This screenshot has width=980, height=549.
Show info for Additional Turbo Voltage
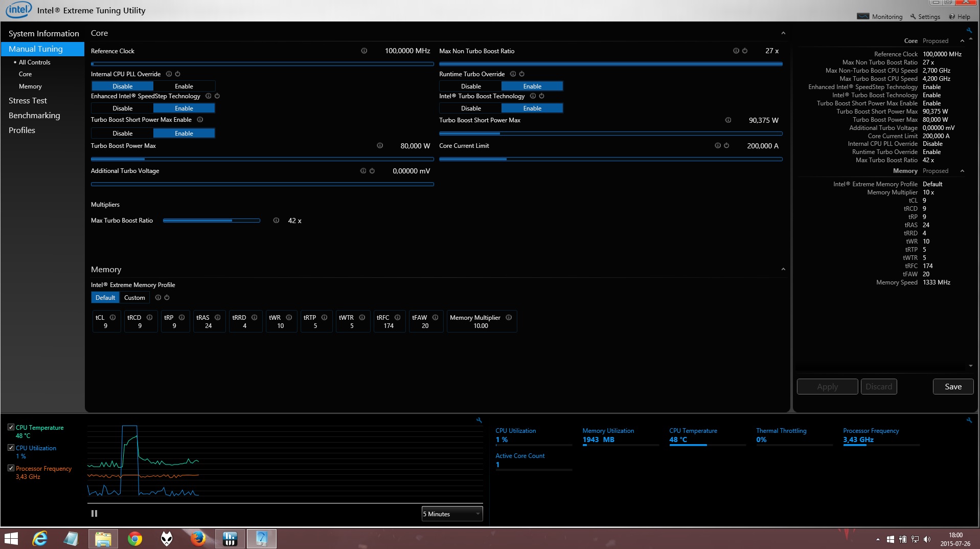click(363, 170)
